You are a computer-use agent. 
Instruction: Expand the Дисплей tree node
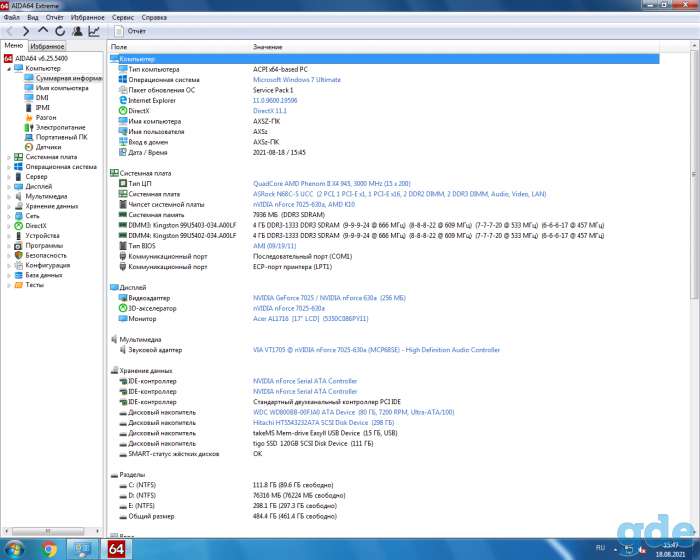(x=8, y=187)
